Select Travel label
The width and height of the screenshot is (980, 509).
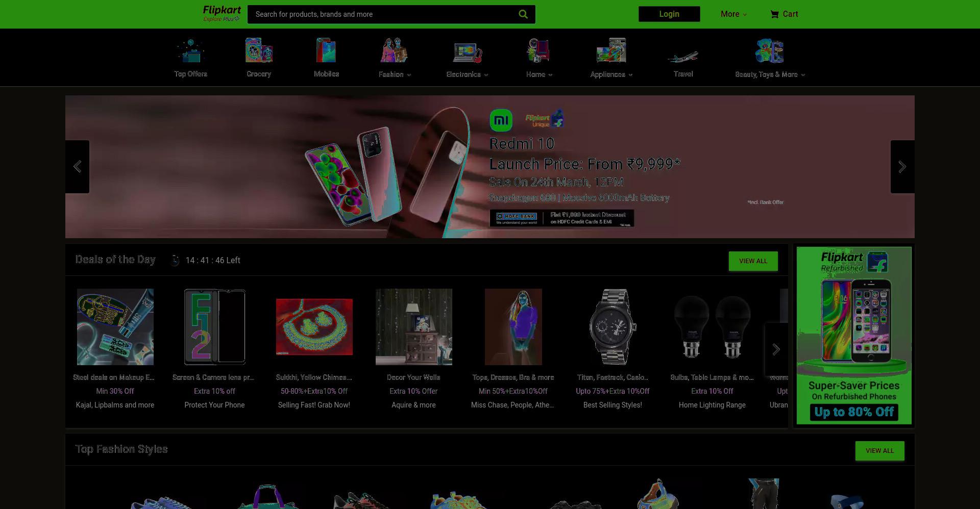(683, 74)
